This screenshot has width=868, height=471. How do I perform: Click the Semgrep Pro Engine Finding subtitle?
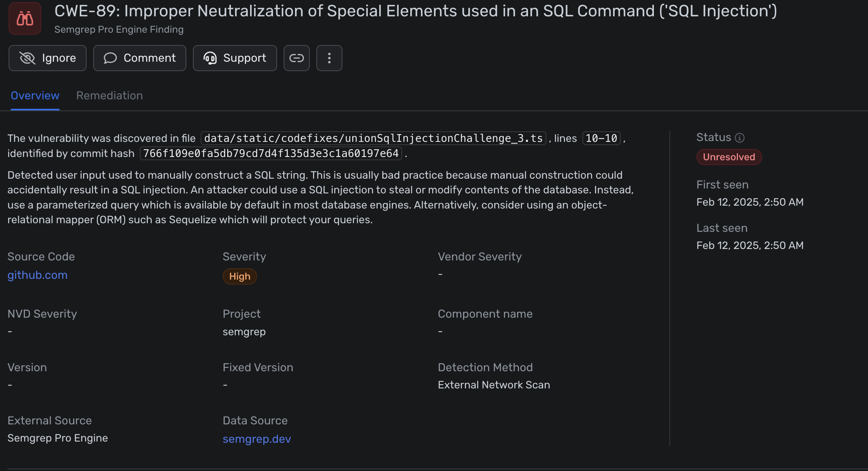coord(119,29)
